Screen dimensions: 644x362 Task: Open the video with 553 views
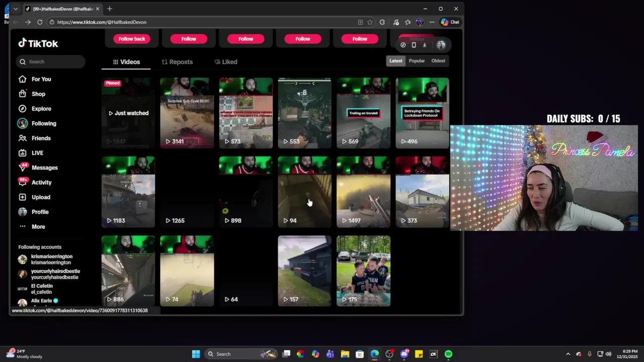(x=305, y=113)
